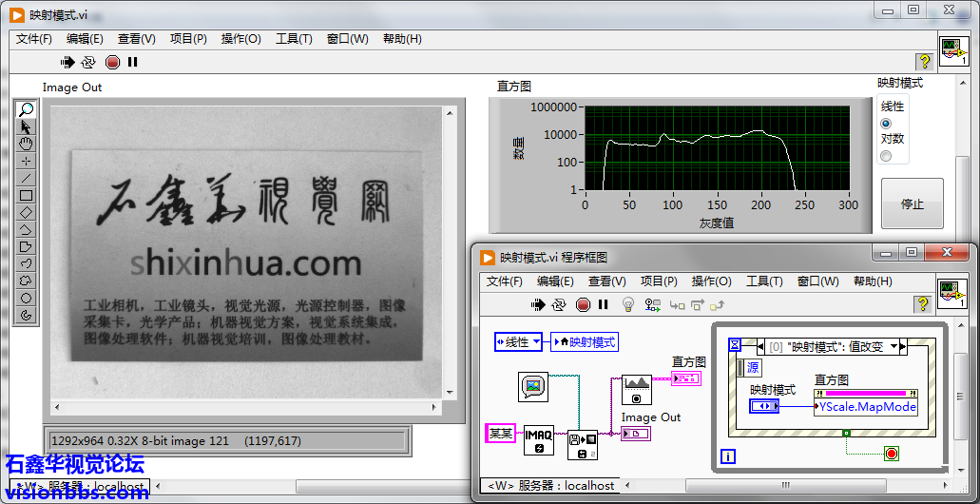Click Step Into in block diagram toolbar
Screen dimensions: 980x504
point(676,305)
